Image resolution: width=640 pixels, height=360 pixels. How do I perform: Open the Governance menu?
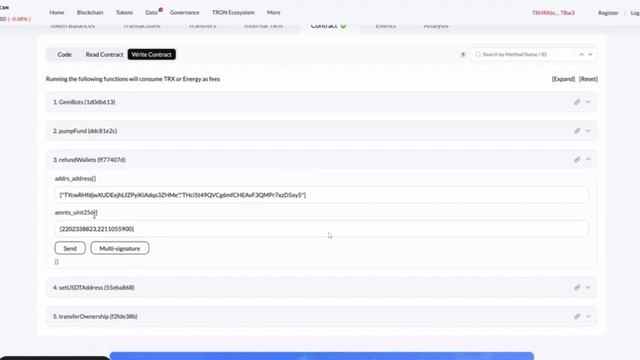[184, 13]
